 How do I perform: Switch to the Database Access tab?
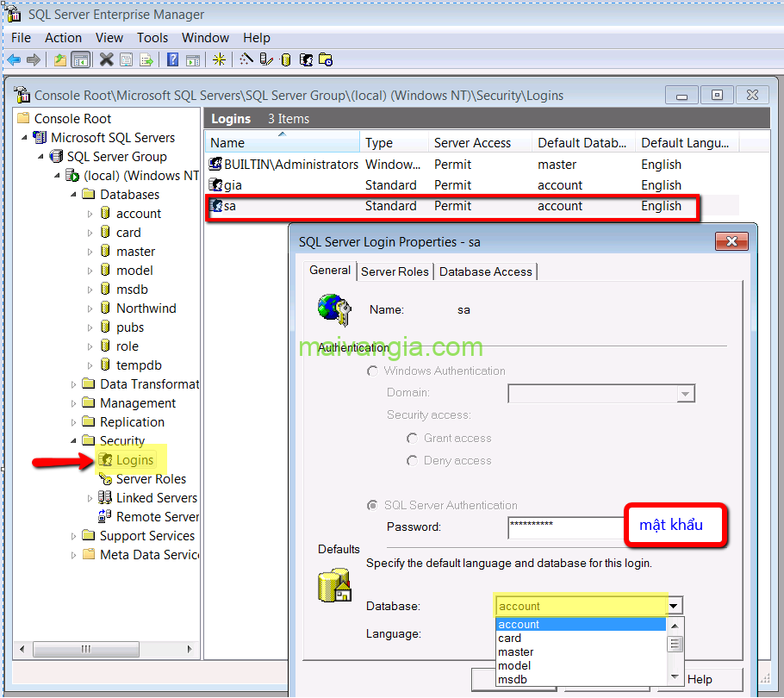coord(486,271)
